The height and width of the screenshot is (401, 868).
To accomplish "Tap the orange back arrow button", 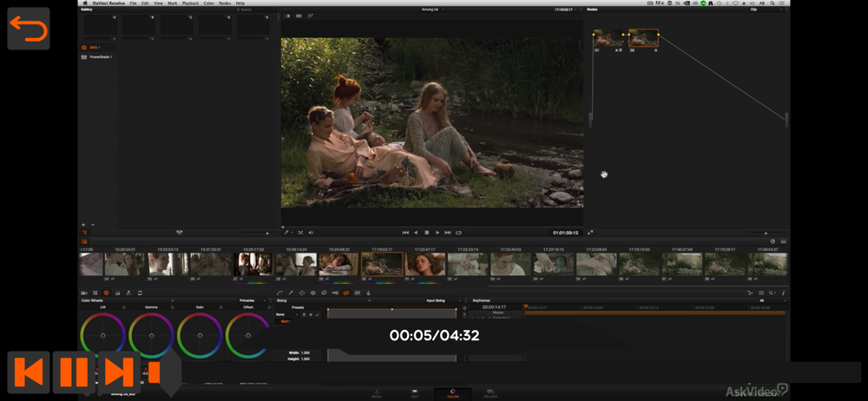I will click(29, 29).
